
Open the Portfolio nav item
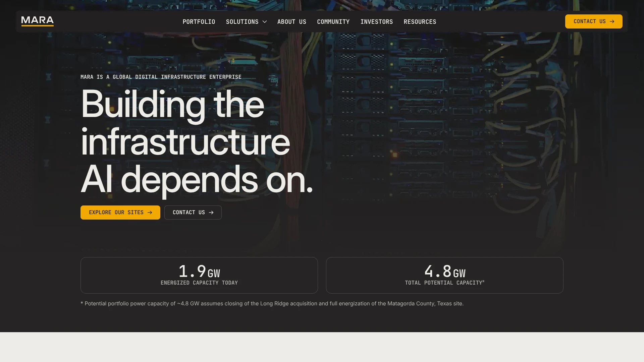[x=199, y=22]
